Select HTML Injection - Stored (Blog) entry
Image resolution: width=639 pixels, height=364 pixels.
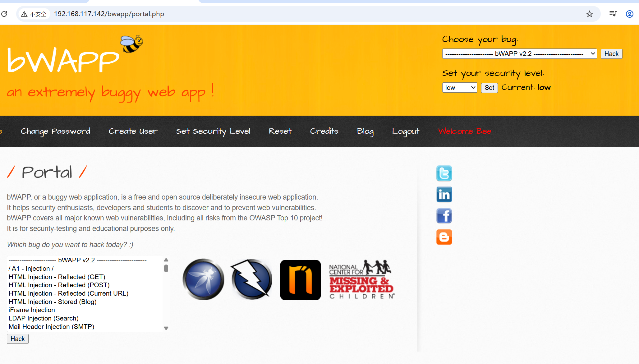[x=53, y=302]
